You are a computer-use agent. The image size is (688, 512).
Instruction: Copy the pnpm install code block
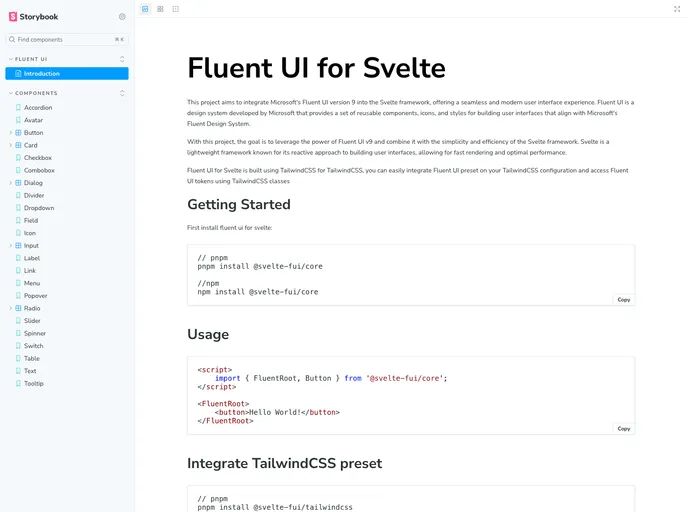pos(624,300)
